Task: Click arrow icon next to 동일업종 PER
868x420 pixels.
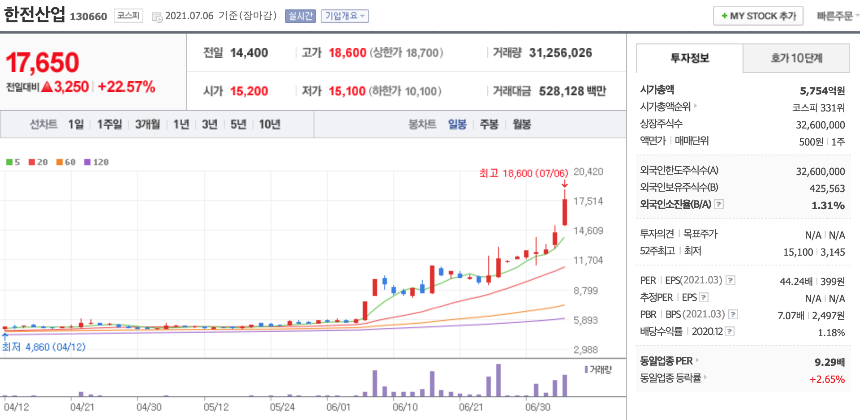Action: pos(697,360)
